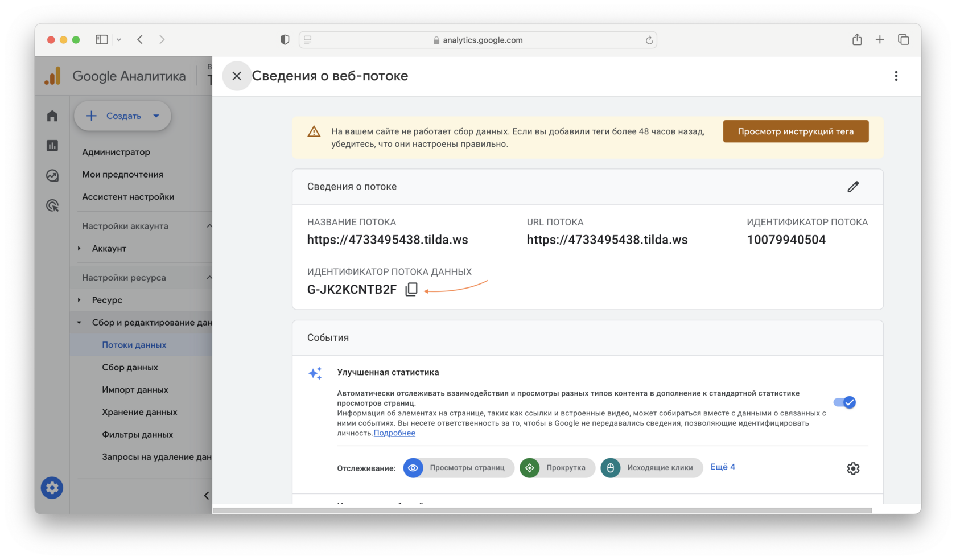956x560 pixels.
Task: Copy the G-JK2KCNTB2F measurement ID
Action: 411,289
